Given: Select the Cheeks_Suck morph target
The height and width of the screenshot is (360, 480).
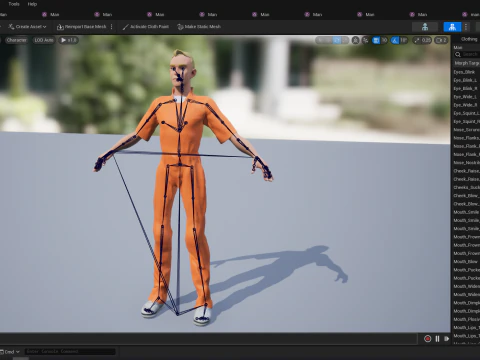Looking at the screenshot, I should point(466,187).
